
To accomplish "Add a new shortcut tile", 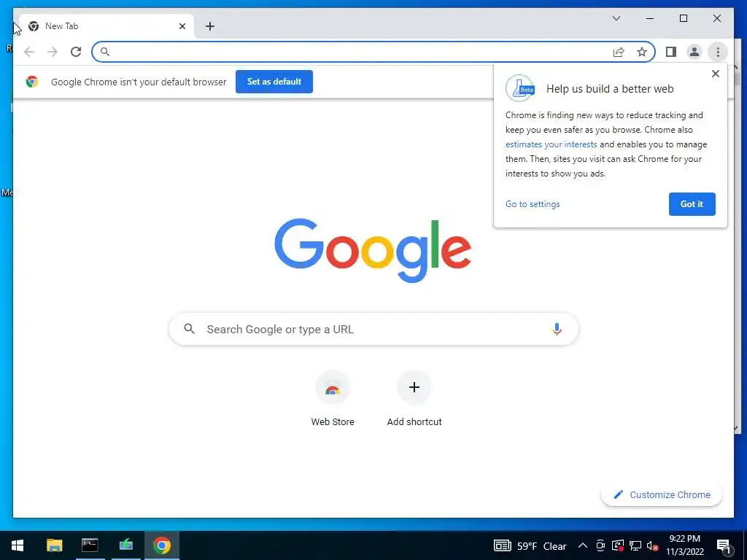I will pyautogui.click(x=414, y=398).
